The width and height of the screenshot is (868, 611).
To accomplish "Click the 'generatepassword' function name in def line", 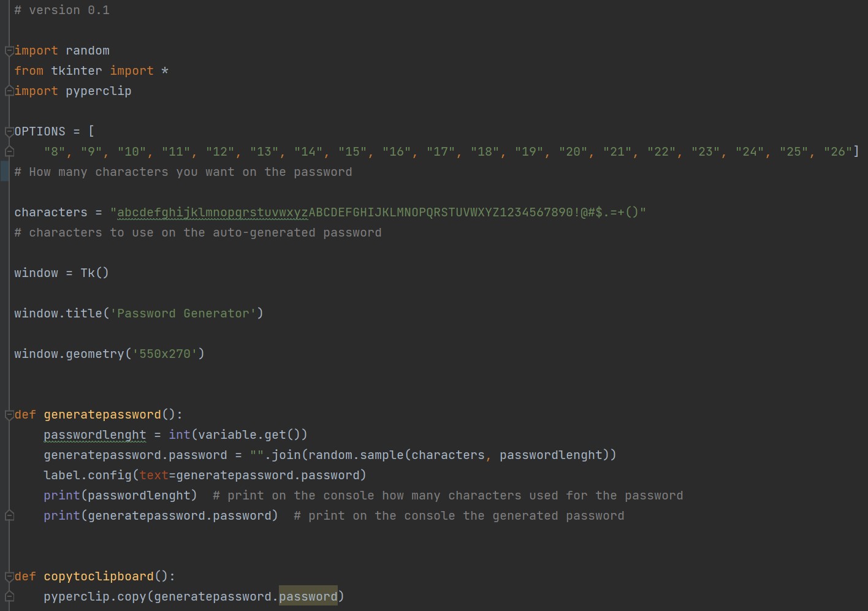I will click(x=102, y=415).
